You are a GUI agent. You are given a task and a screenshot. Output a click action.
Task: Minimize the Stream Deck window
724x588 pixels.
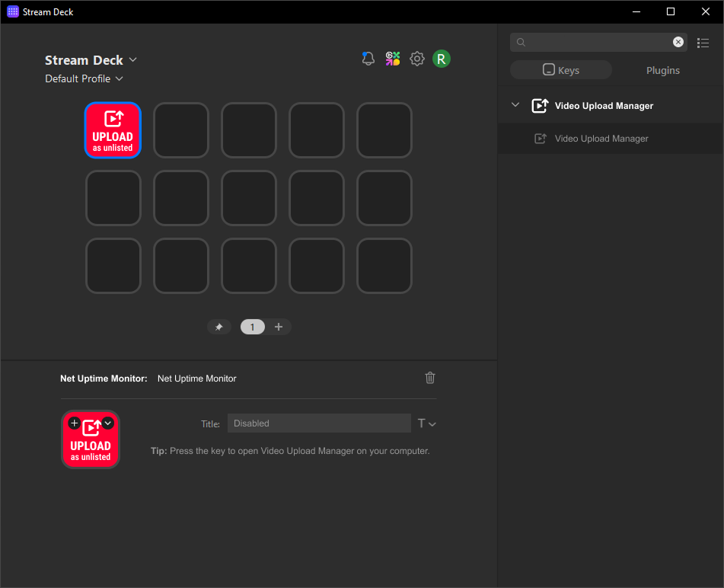(x=636, y=11)
